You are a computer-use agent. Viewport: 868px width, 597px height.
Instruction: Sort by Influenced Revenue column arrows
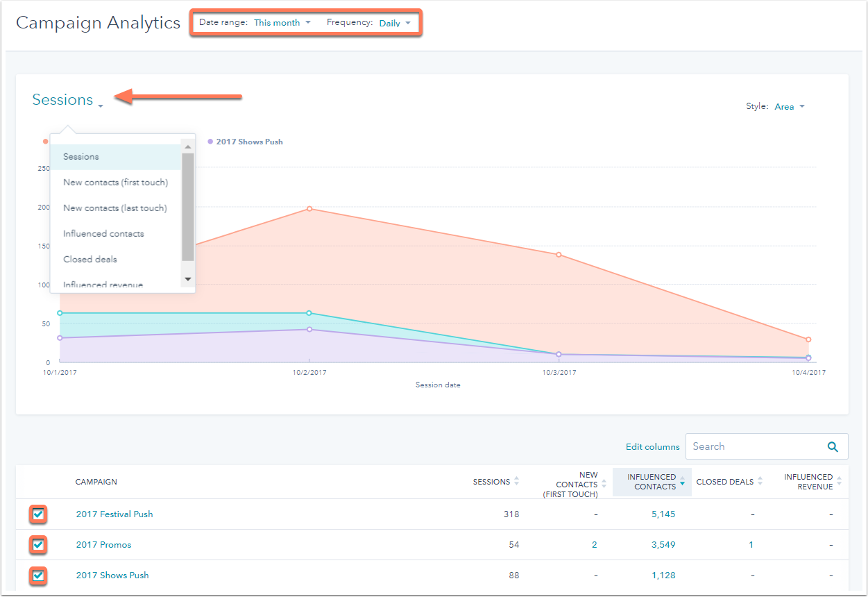pos(839,482)
